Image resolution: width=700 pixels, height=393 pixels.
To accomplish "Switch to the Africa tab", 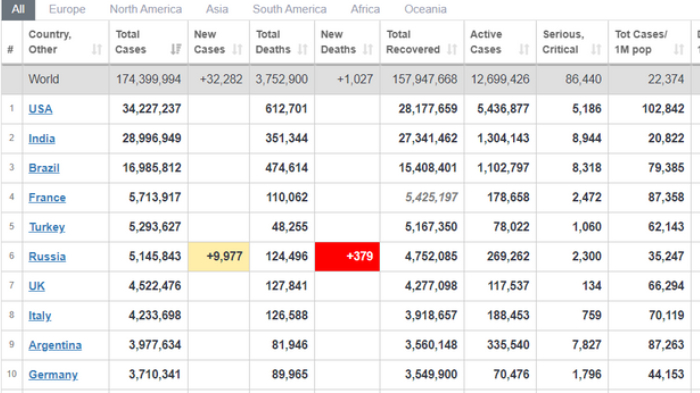I will click(x=365, y=9).
